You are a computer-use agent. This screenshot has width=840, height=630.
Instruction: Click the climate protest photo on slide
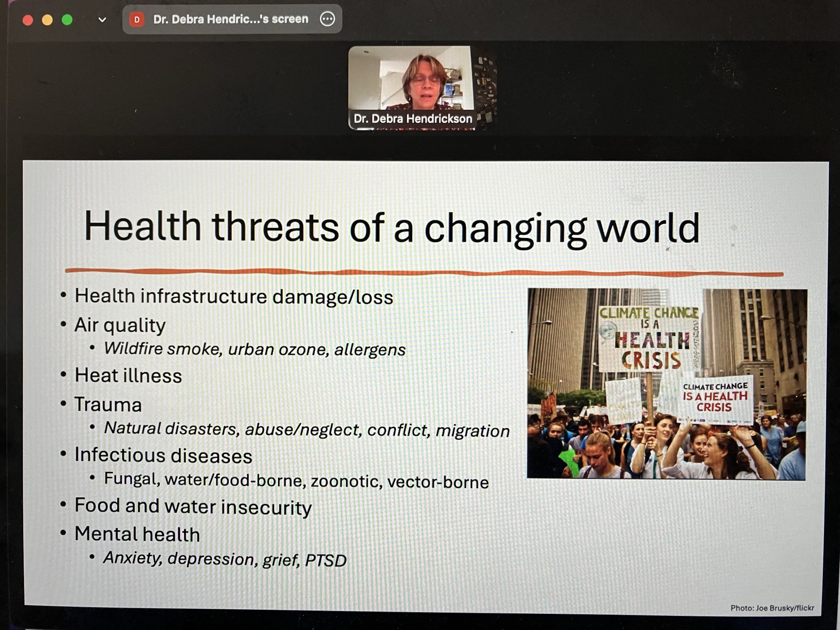coord(667,383)
